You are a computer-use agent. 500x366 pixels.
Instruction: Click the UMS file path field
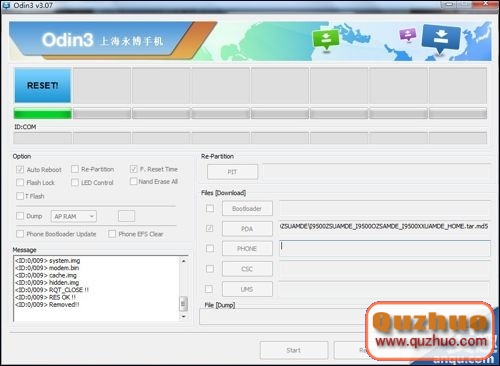[384, 289]
